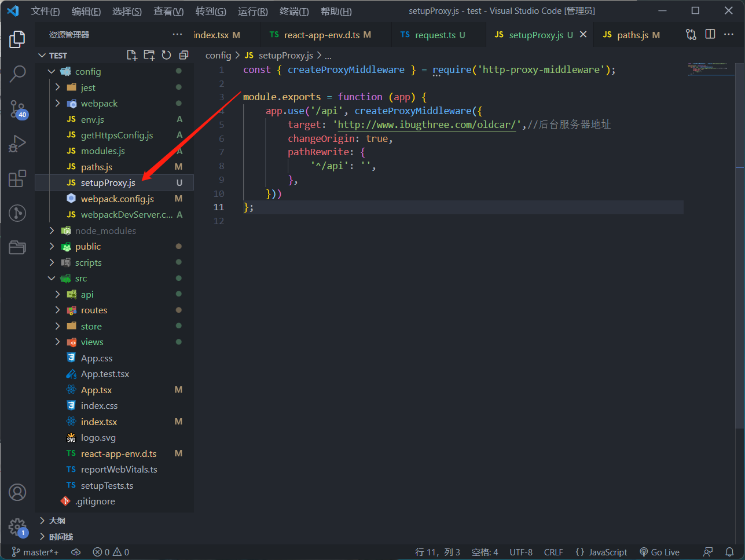Click 空格: 4 indentation setting

pos(485,552)
